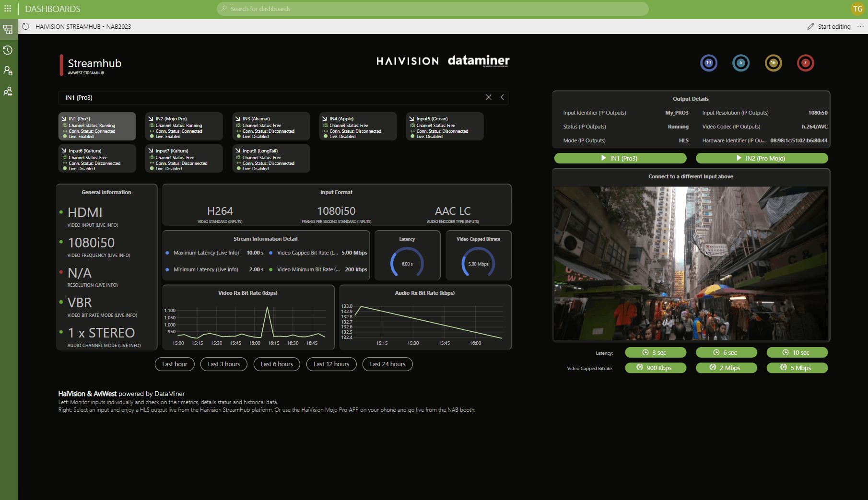Click the h.264/AVC video codec value
Screen dimensions: 868x500
(x=815, y=127)
